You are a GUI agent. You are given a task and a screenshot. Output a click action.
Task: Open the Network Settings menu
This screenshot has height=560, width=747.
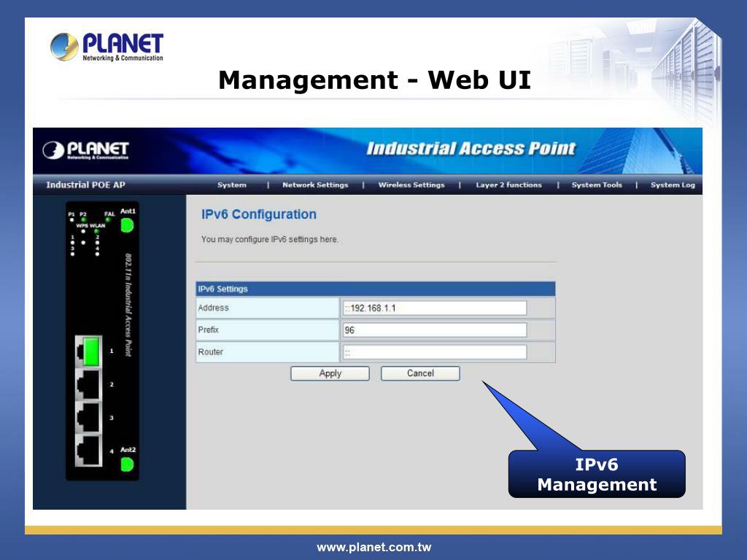[315, 184]
